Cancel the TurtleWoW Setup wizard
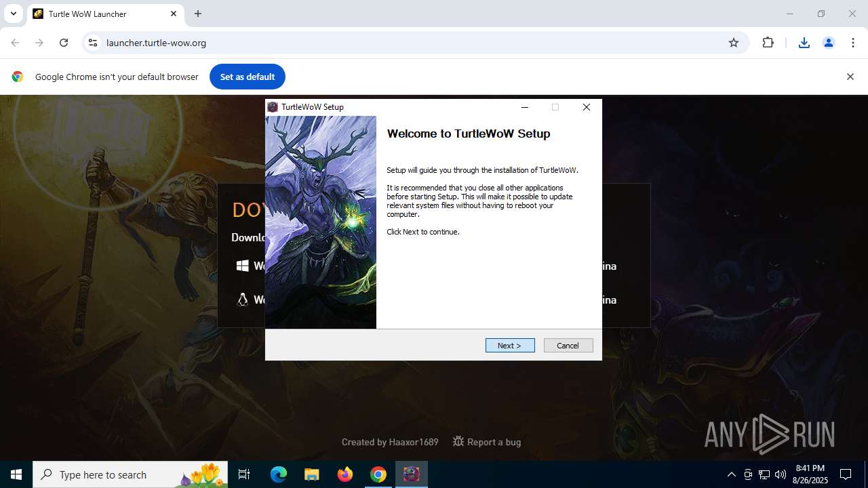The height and width of the screenshot is (488, 868). click(568, 346)
